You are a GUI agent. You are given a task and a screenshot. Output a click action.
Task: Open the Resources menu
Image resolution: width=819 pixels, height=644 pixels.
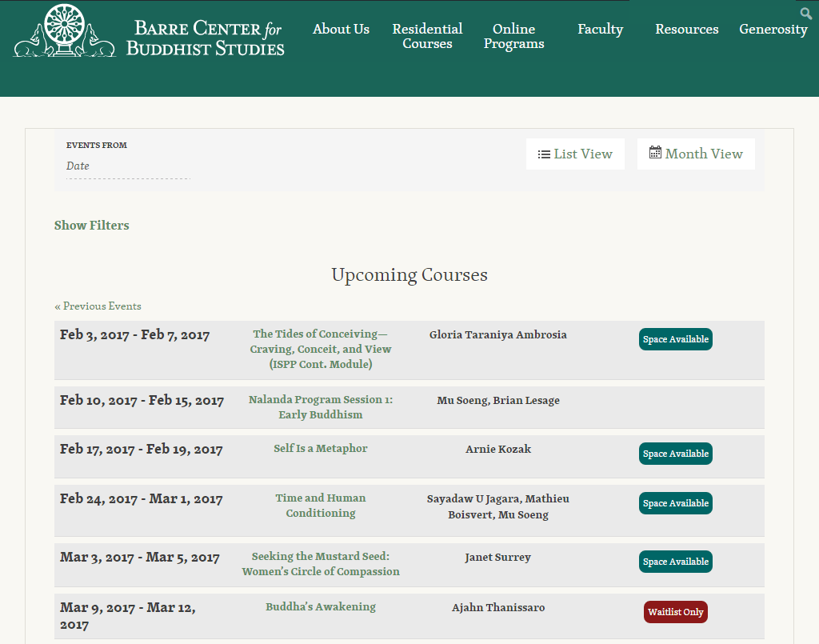click(x=687, y=30)
